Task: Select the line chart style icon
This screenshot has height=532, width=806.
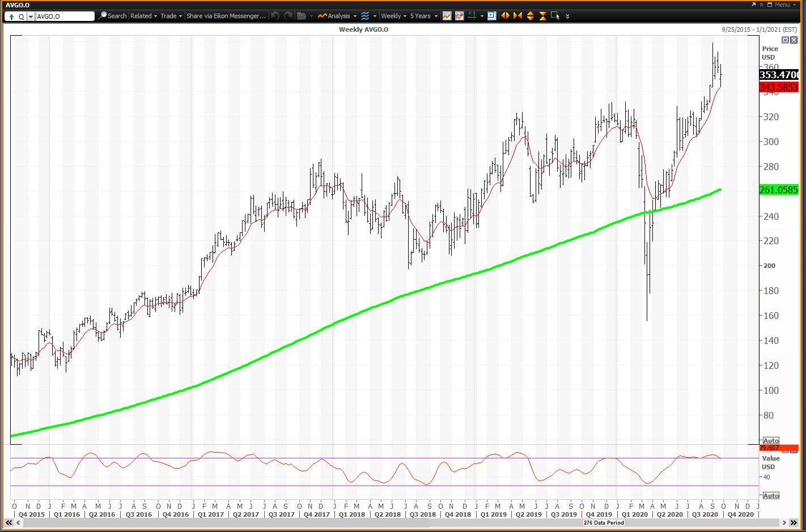Action: point(446,16)
